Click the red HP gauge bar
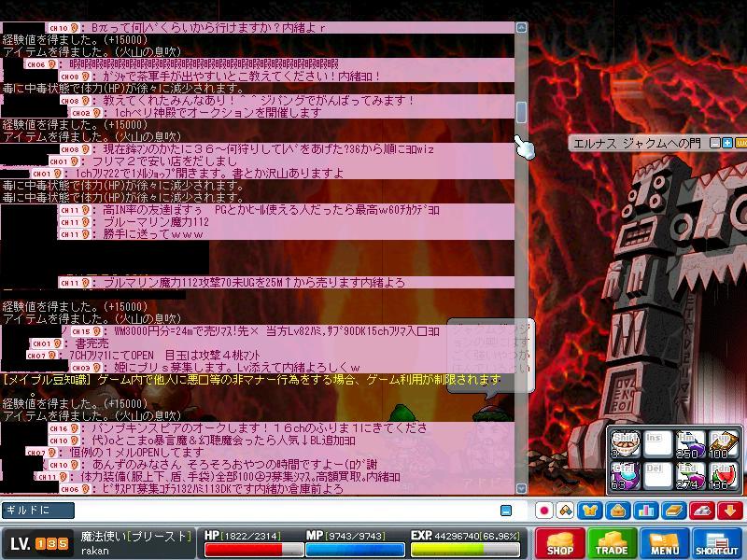The height and width of the screenshot is (560, 747). point(254,550)
